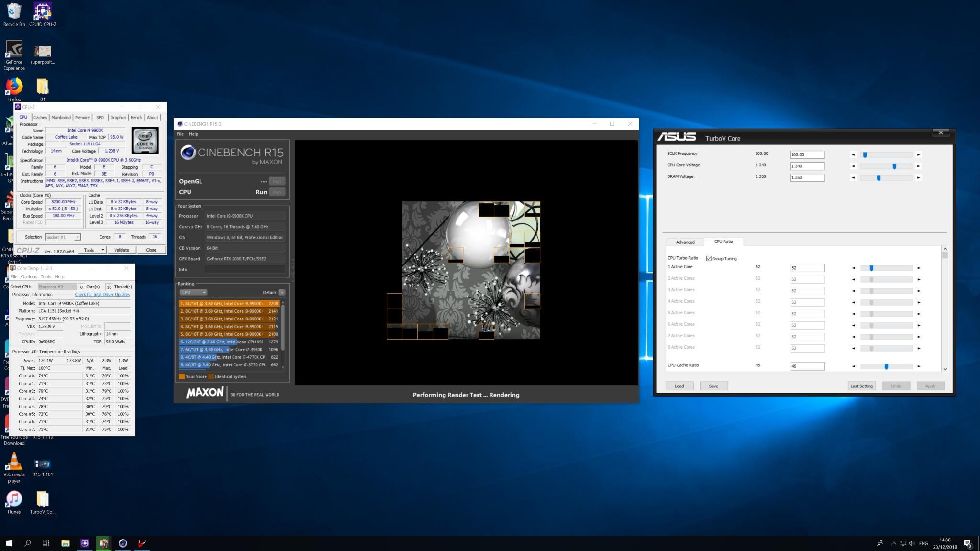Viewport: 980px width, 551px height.
Task: Decrease CPU Core Voltage with left arrow
Action: coord(853,166)
